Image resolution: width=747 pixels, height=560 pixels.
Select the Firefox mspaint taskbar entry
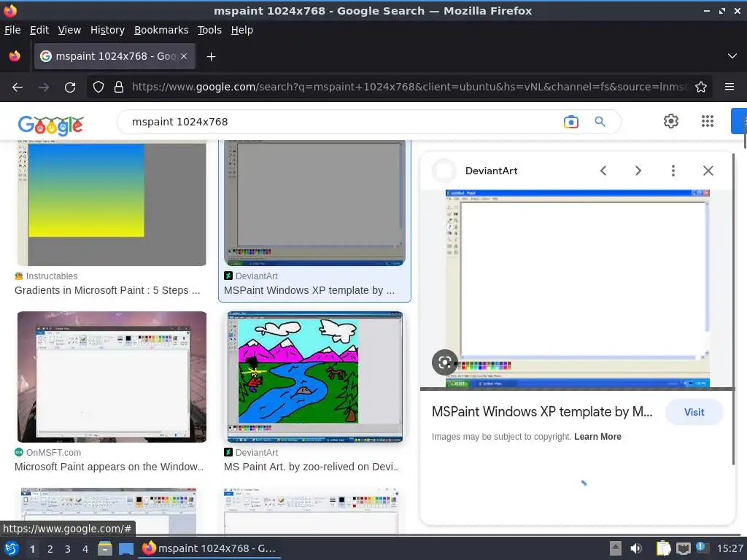point(209,548)
